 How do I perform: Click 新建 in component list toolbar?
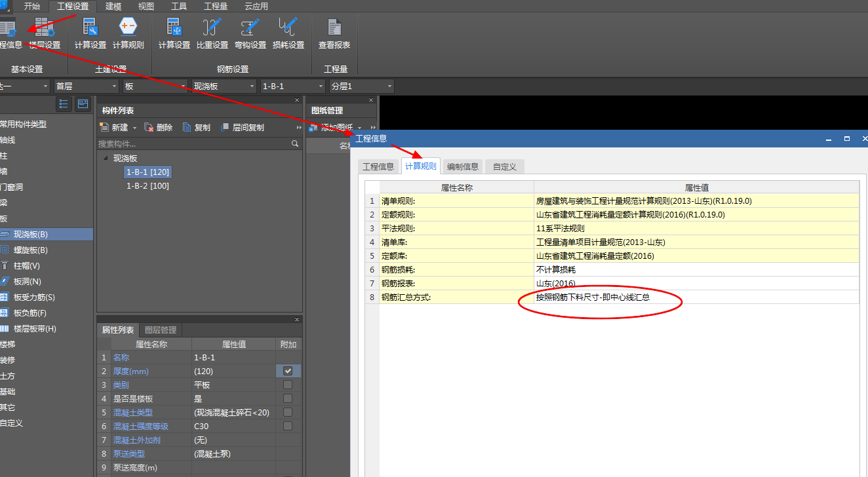pos(115,128)
